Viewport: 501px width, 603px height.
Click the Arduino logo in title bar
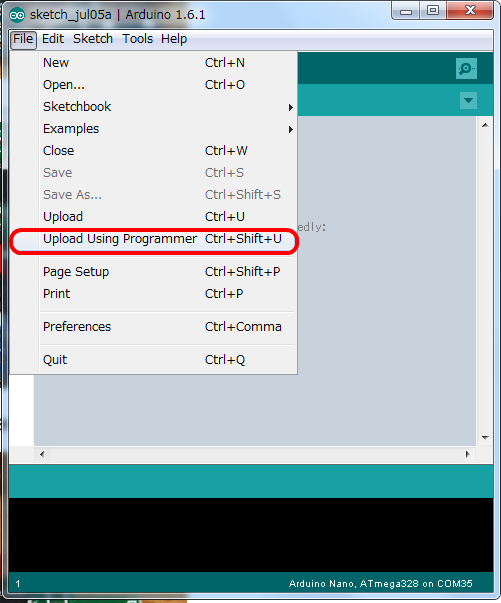pos(17,15)
